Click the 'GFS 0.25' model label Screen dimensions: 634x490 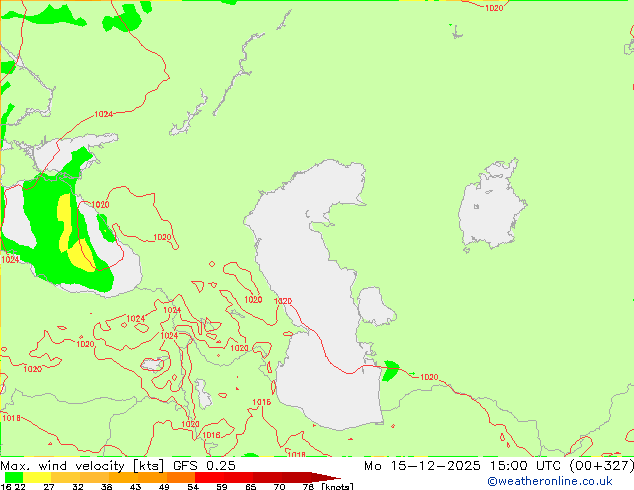204,466
